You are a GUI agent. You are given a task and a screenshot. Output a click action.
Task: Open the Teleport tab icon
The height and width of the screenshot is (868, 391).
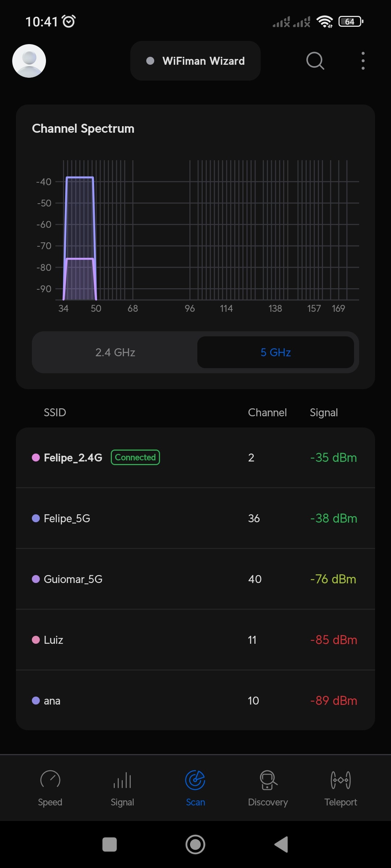(x=340, y=780)
